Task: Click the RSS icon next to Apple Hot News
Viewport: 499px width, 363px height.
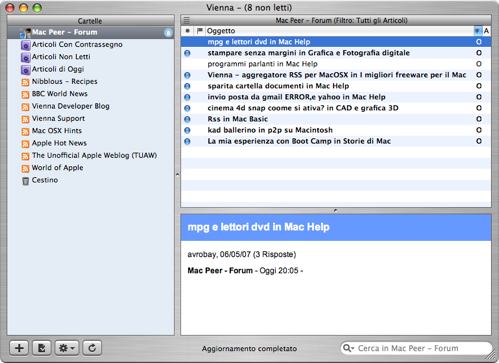Action: [x=25, y=144]
